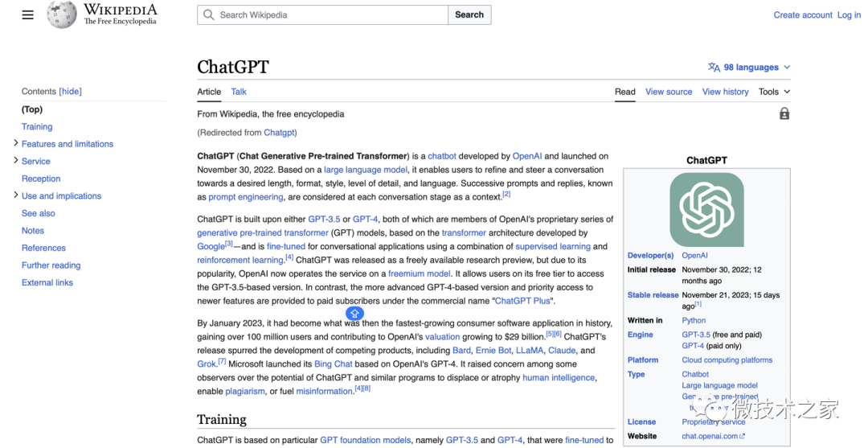868x448 pixels.
Task: Open the valuation link
Action: tap(442, 337)
